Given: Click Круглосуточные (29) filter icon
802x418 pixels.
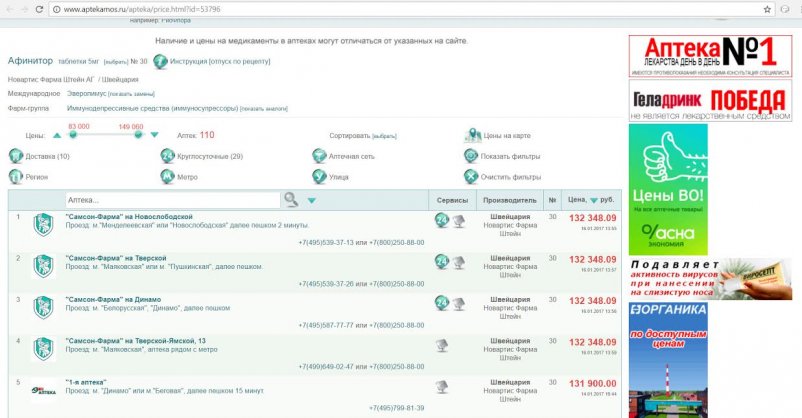Looking at the screenshot, I should click(x=168, y=156).
